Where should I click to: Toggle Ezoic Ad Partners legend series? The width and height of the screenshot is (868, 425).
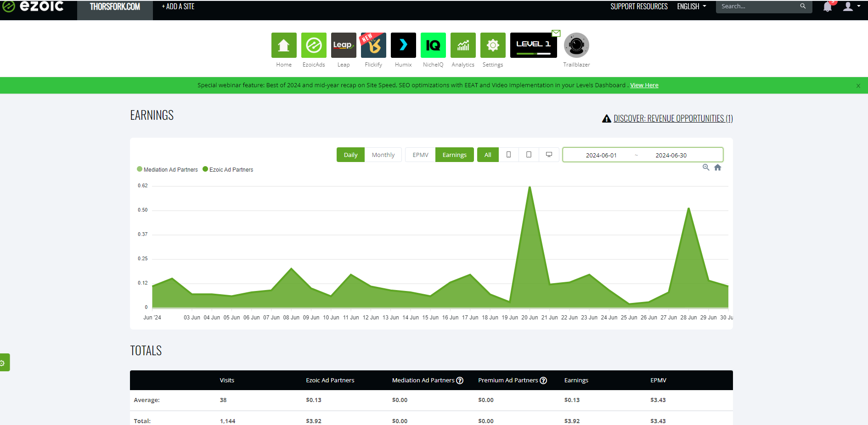tap(228, 169)
